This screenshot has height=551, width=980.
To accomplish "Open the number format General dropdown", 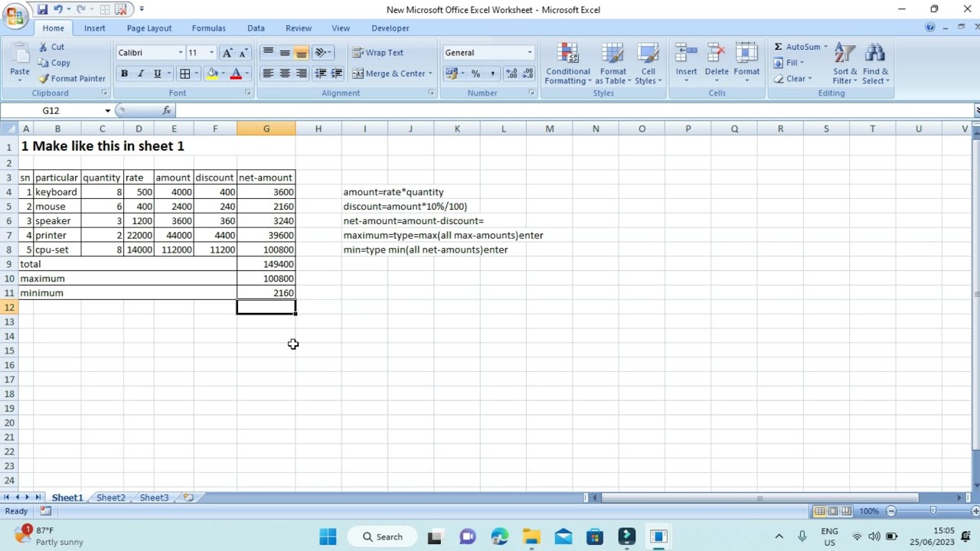I will (x=529, y=53).
